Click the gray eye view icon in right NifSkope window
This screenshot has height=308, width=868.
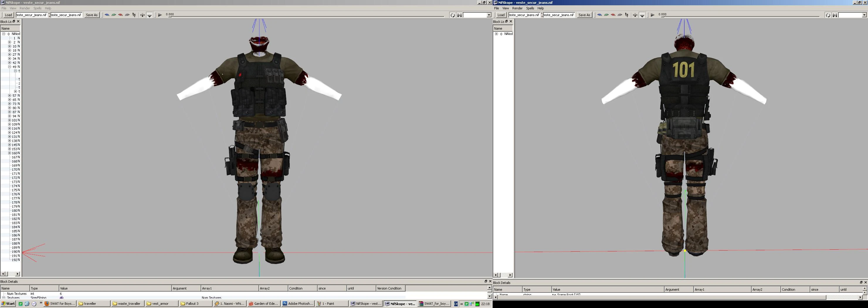[x=620, y=15]
